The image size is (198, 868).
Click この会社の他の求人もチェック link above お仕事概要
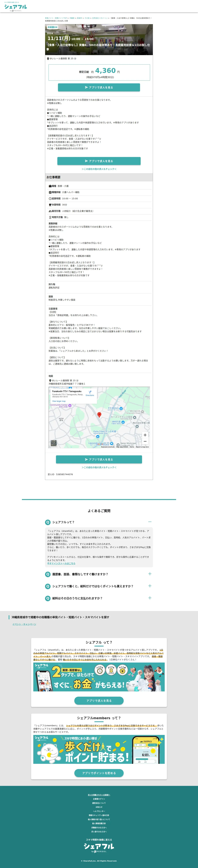pos(99,169)
